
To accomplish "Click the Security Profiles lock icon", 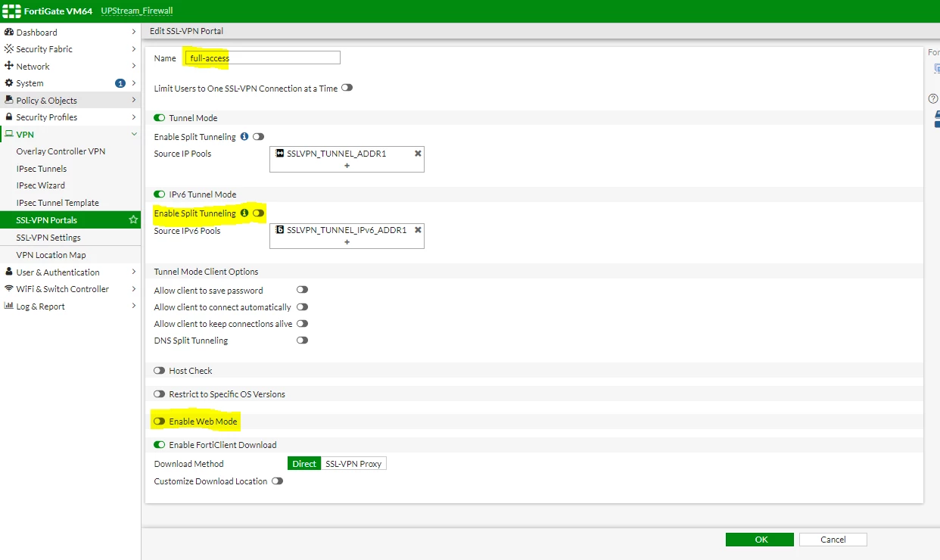I will (x=9, y=117).
